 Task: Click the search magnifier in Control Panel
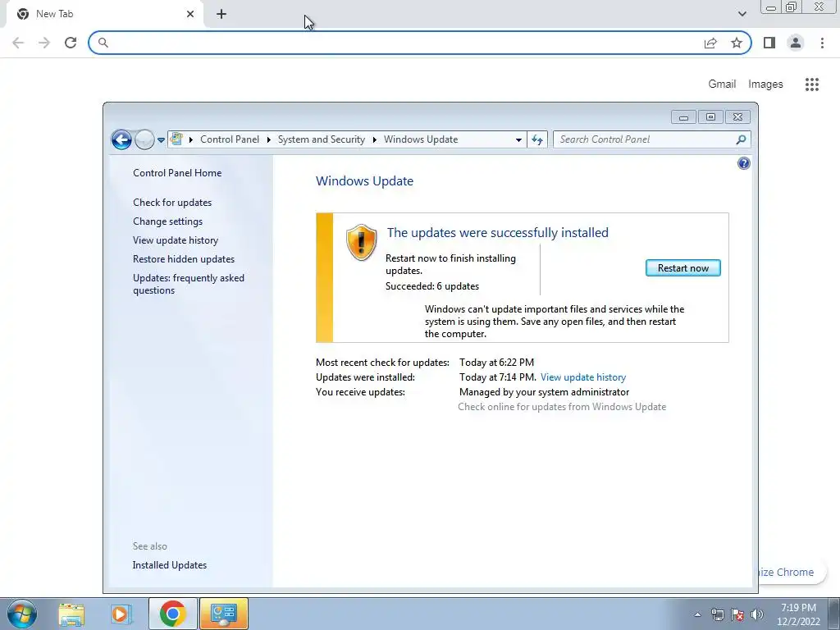[x=742, y=139]
